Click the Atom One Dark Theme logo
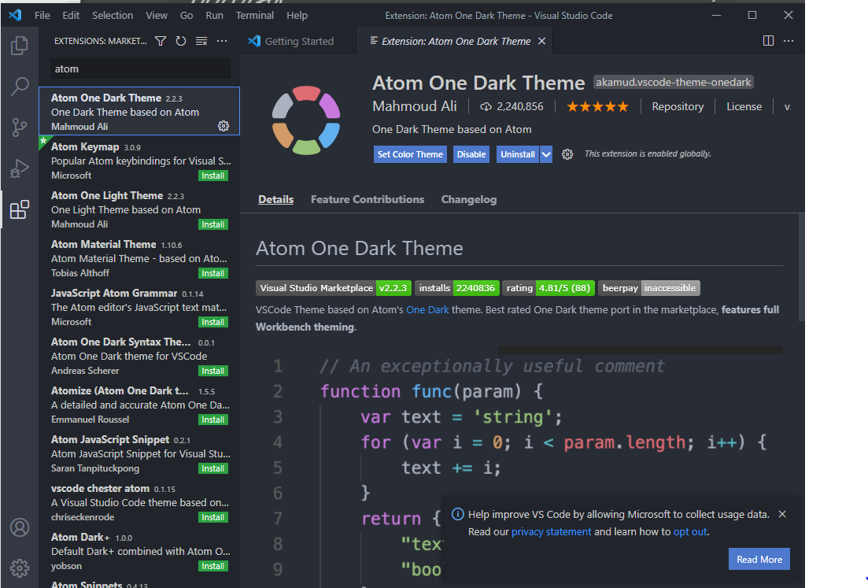 [x=306, y=120]
